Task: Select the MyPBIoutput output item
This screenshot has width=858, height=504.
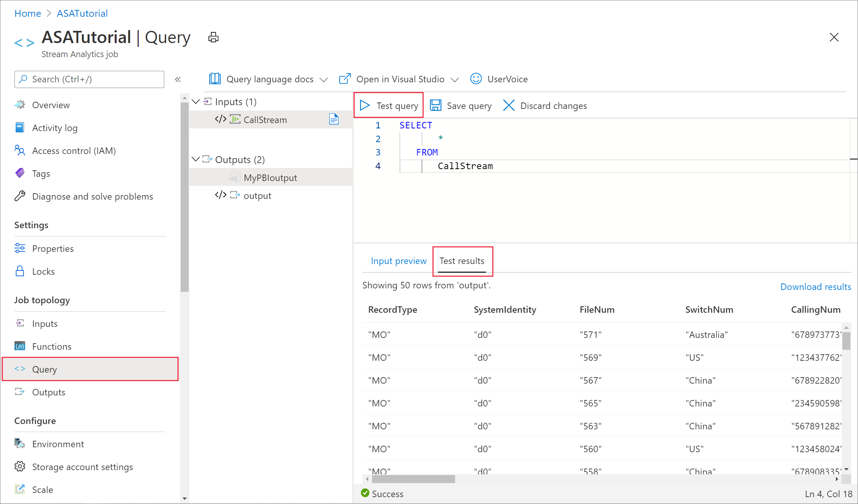Action: click(269, 178)
